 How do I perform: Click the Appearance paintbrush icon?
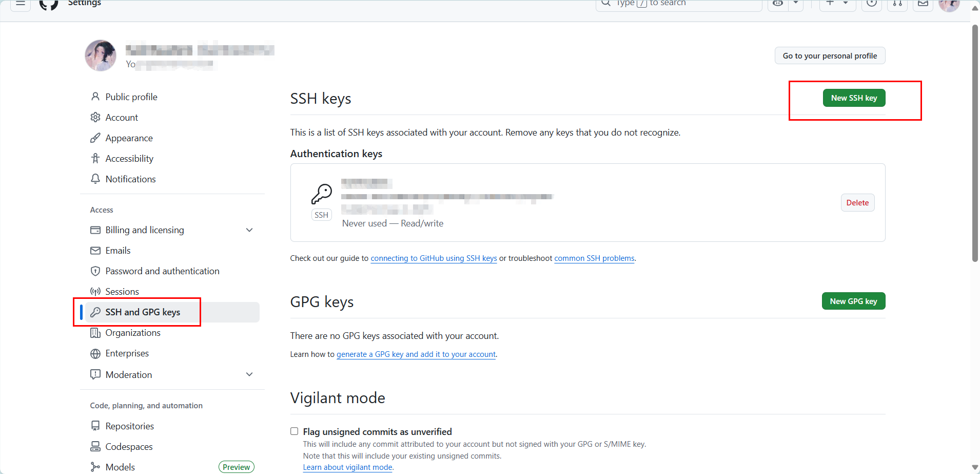[95, 138]
